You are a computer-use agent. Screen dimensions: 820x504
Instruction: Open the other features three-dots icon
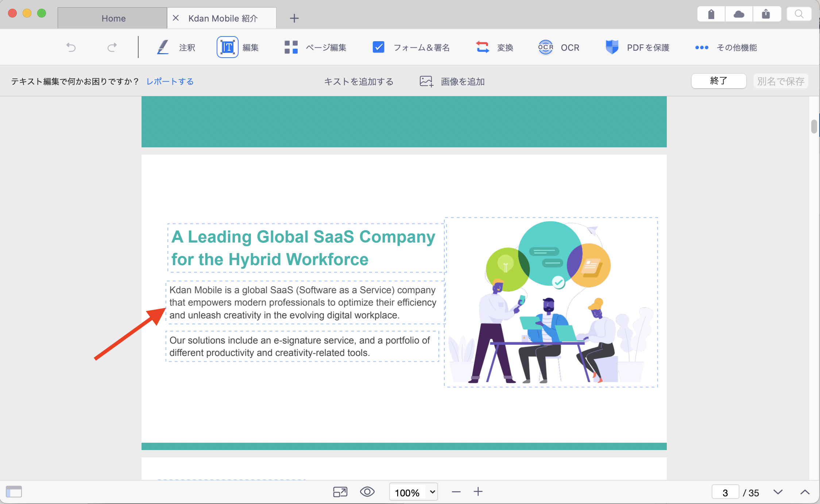tap(701, 48)
